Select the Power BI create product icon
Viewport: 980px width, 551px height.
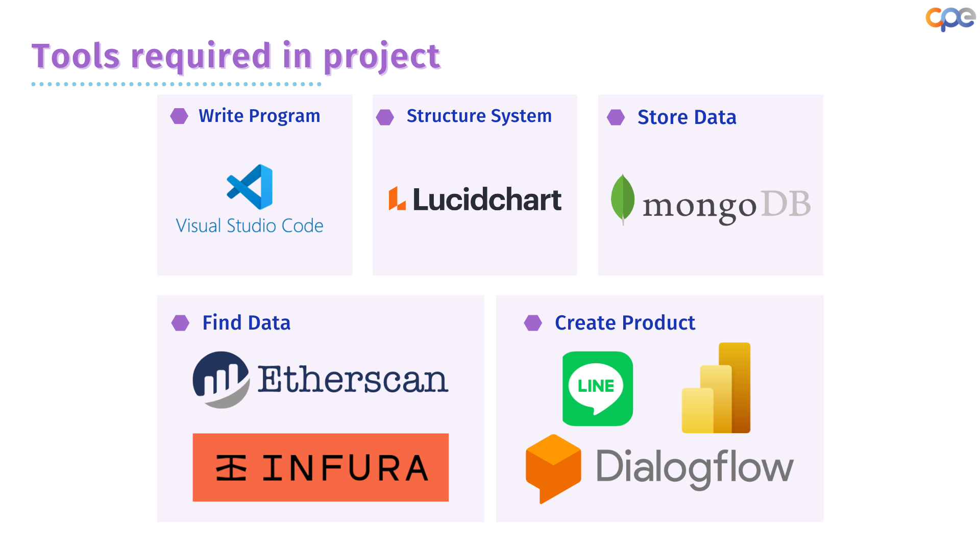click(717, 387)
